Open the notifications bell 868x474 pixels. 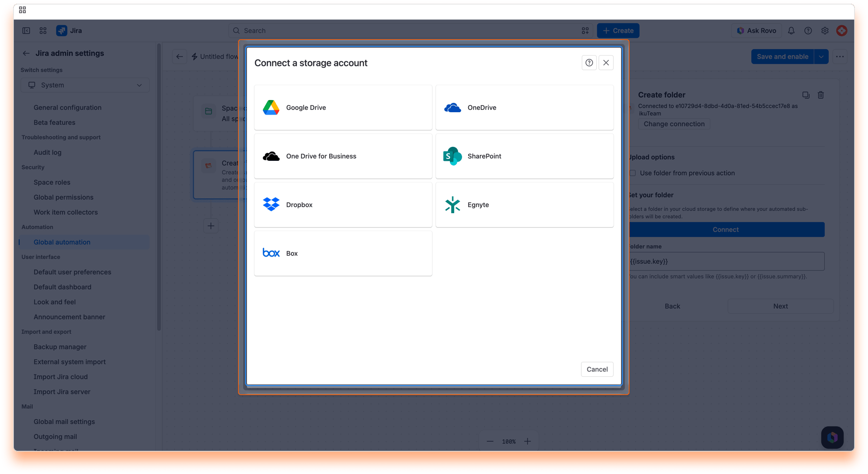[791, 31]
